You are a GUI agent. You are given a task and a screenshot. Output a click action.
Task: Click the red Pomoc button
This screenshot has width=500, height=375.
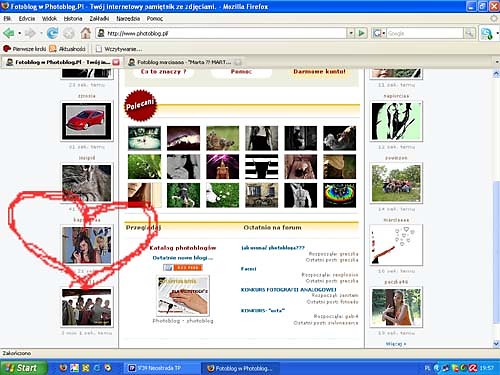(241, 71)
